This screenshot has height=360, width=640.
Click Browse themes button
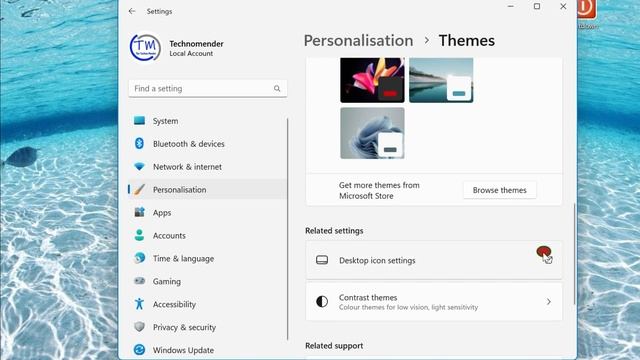point(500,190)
